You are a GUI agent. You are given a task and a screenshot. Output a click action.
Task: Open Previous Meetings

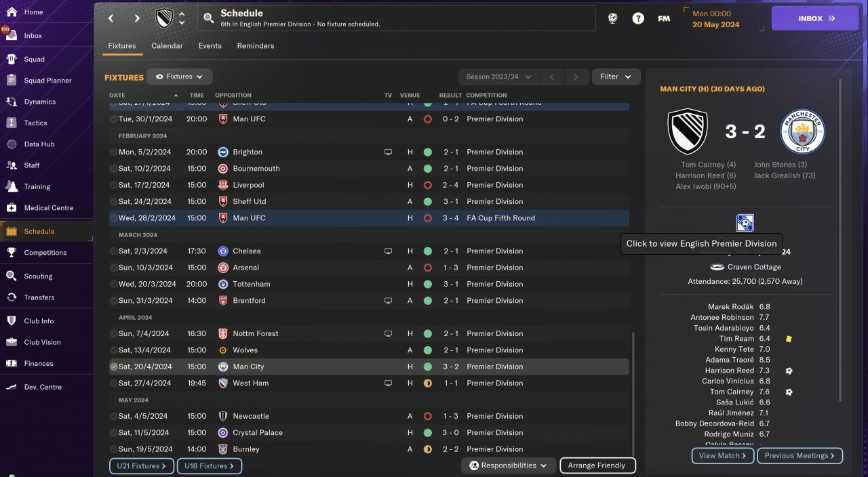click(800, 456)
